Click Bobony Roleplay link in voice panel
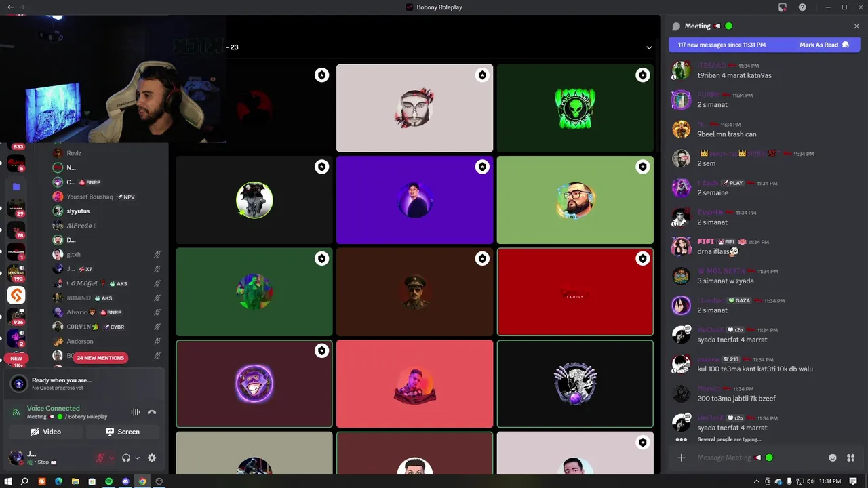868x488 pixels. (x=87, y=417)
